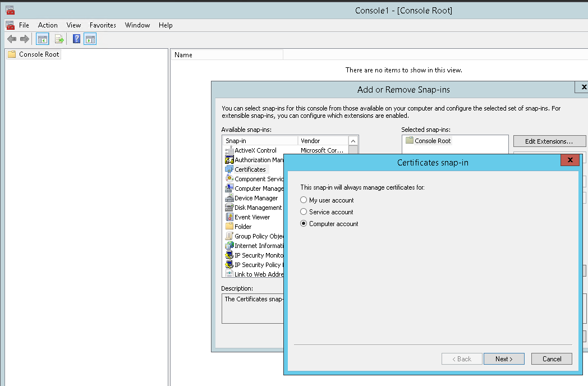Select the Certificates snap-in icon
This screenshot has width=588, height=386.
pos(229,169)
